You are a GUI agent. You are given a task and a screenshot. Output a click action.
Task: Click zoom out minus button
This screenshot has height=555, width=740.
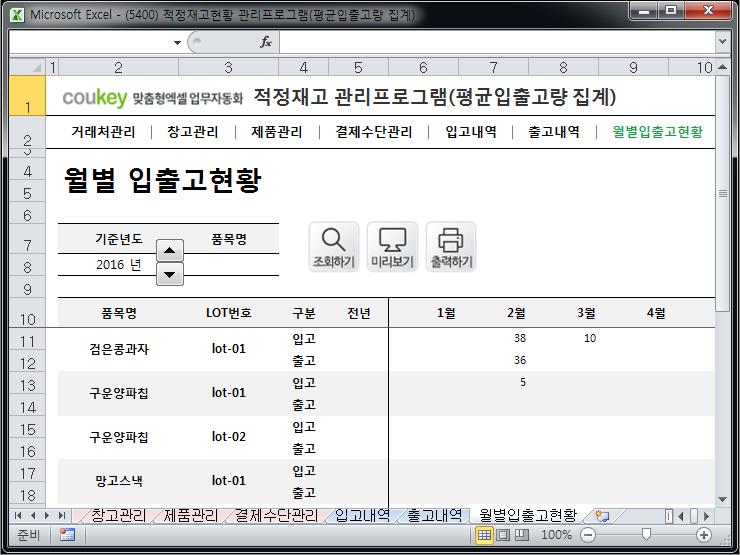(588, 535)
